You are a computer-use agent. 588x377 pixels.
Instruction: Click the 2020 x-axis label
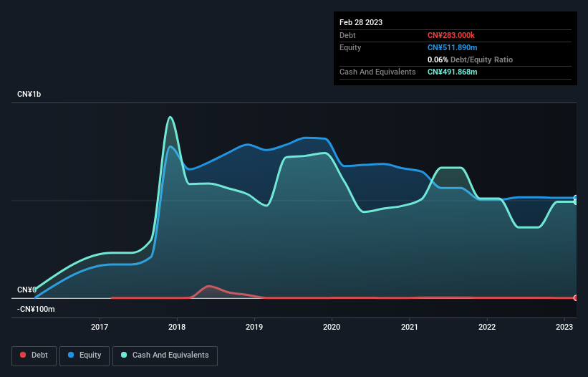click(332, 327)
